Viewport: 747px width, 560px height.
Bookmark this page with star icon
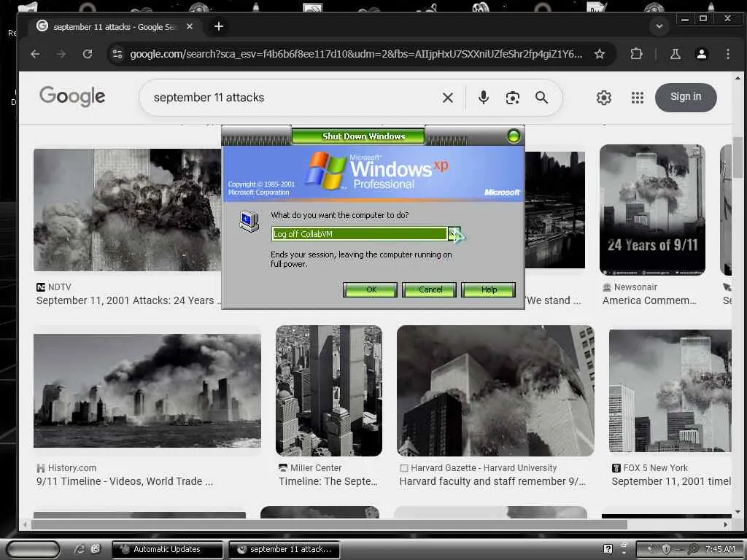click(600, 54)
